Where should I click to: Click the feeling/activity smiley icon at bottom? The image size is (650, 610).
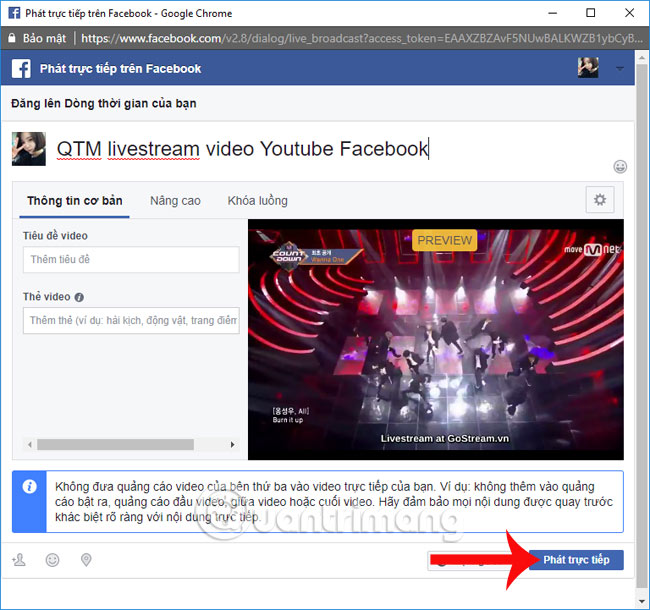pos(52,560)
